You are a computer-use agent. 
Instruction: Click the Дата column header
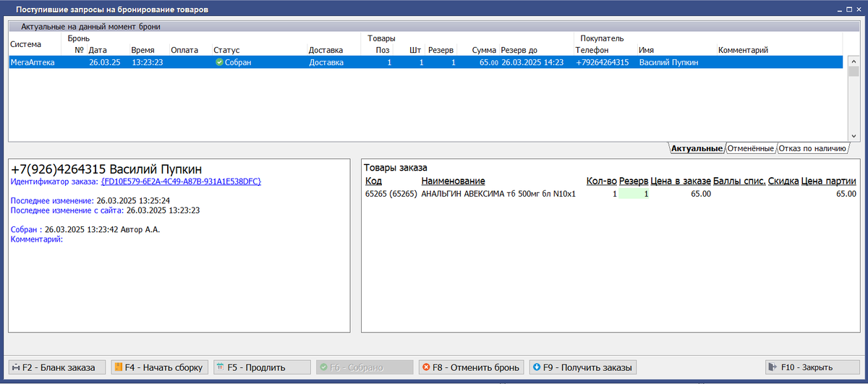click(x=98, y=51)
